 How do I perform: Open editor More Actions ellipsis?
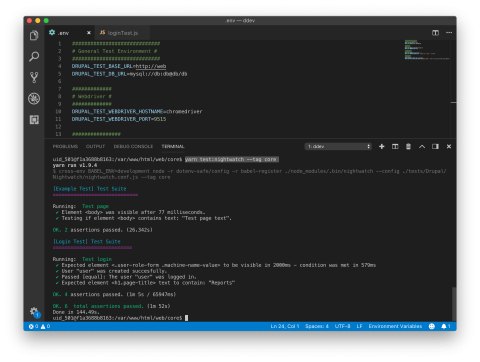449,33
